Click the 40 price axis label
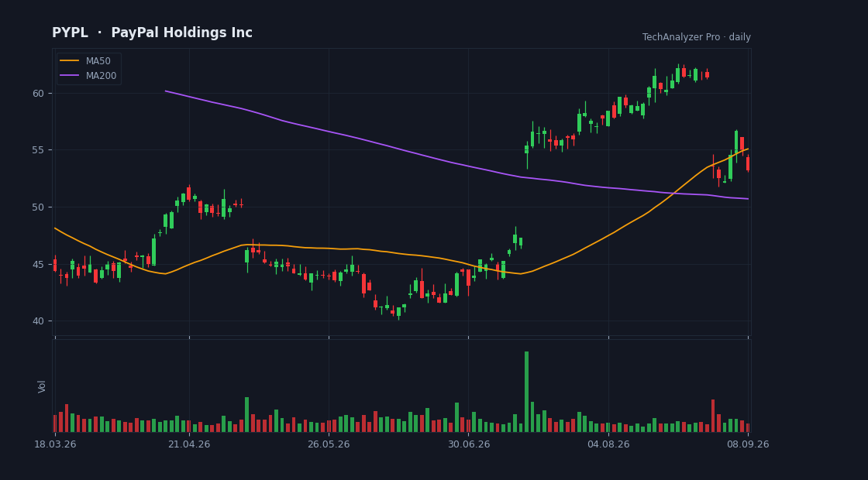The height and width of the screenshot is (480, 868). (38, 321)
